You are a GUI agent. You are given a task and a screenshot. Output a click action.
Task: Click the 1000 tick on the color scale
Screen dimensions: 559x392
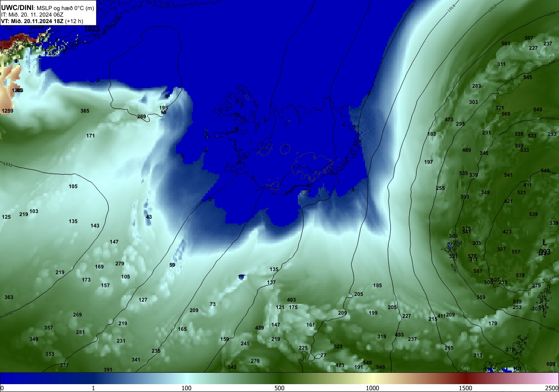pos(373,388)
